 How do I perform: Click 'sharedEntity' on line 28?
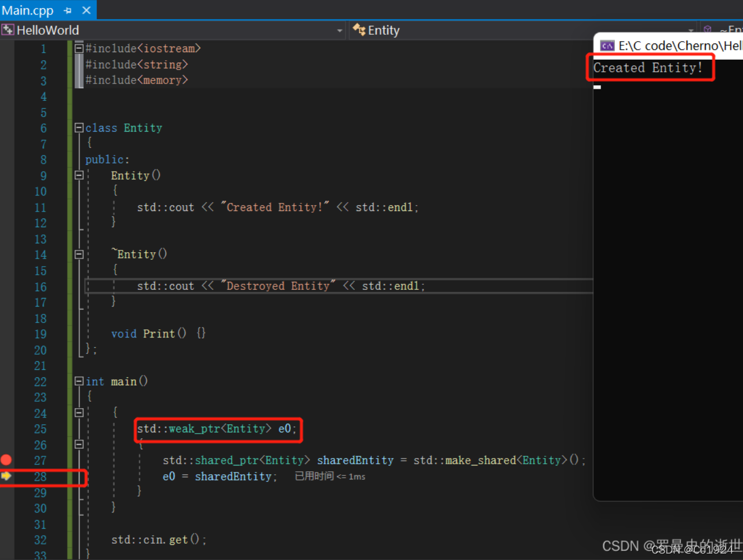(x=233, y=477)
